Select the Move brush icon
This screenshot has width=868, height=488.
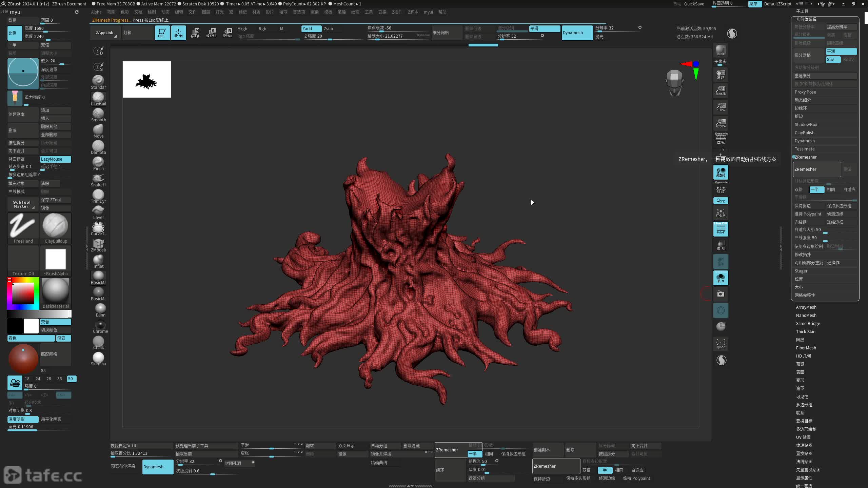(x=98, y=130)
